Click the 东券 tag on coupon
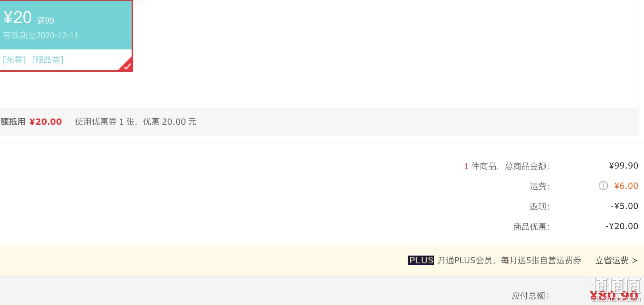The width and height of the screenshot is (644, 305). (14, 60)
